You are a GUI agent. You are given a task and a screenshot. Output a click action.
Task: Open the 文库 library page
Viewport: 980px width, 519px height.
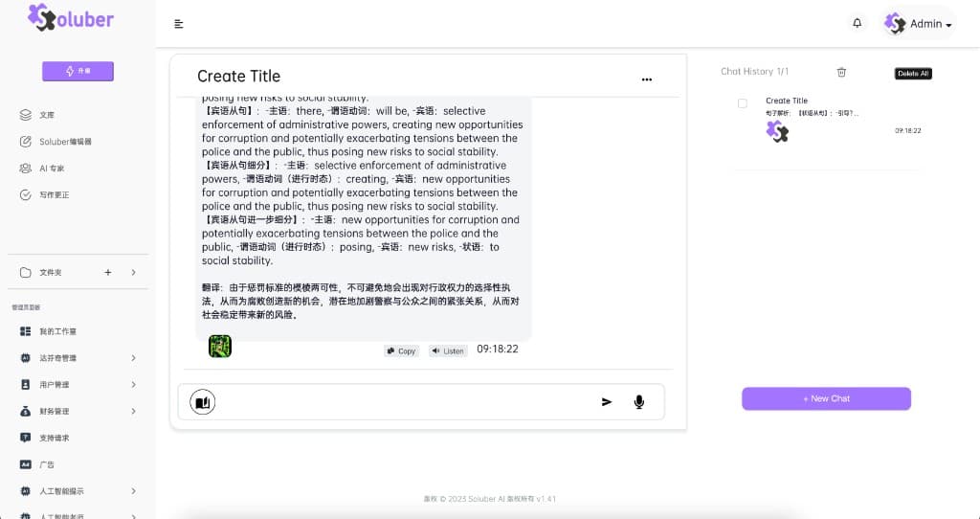point(47,115)
